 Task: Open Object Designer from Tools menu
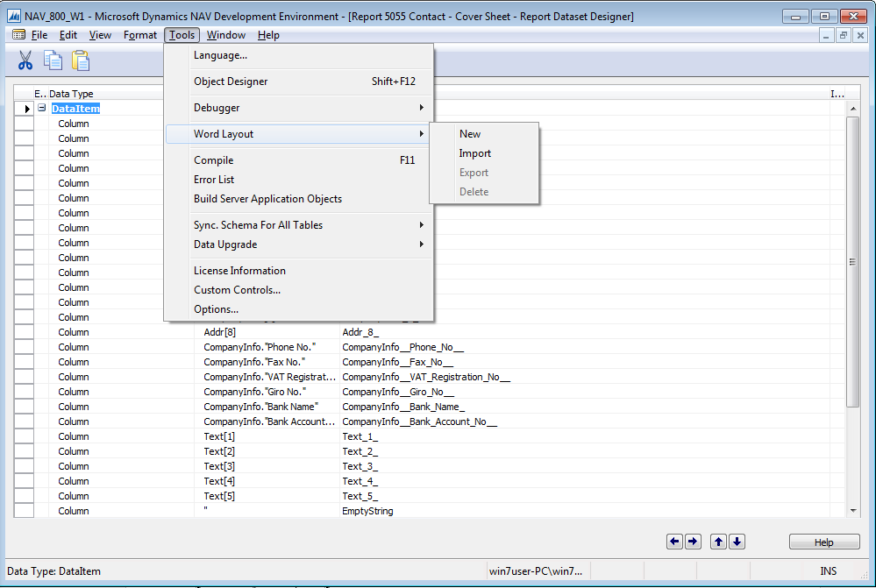[231, 81]
